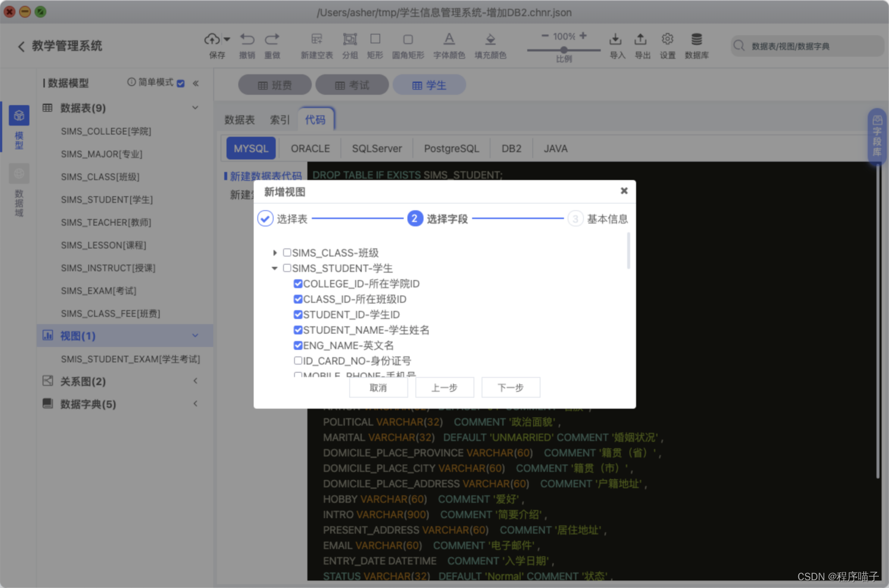
Task: Click the 新建数据表代码 link
Action: pos(266,176)
